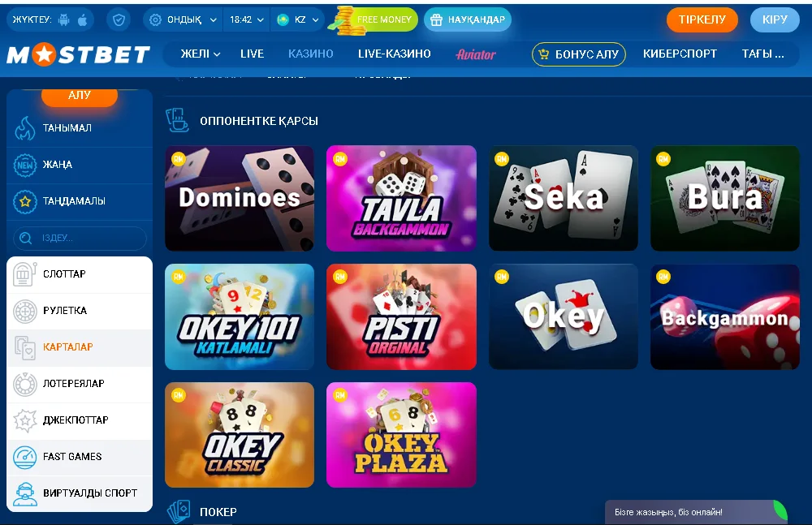812x525 pixels.
Task: Click the Таңдамалы star icon
Action: point(24,201)
